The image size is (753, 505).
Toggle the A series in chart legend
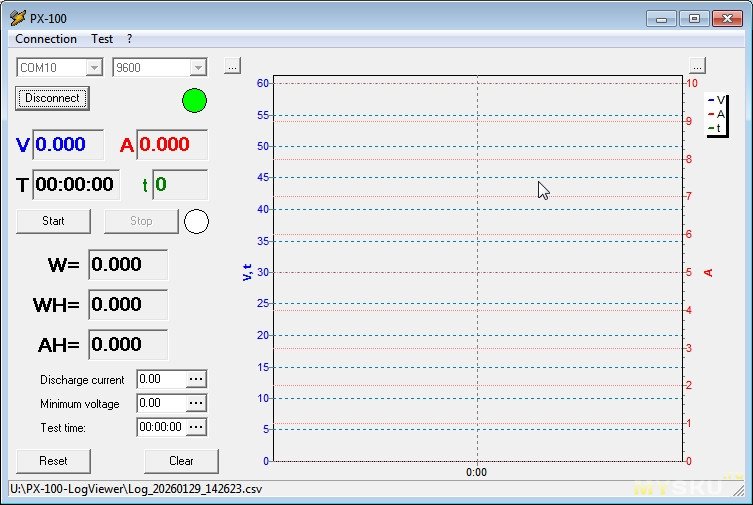[717, 114]
